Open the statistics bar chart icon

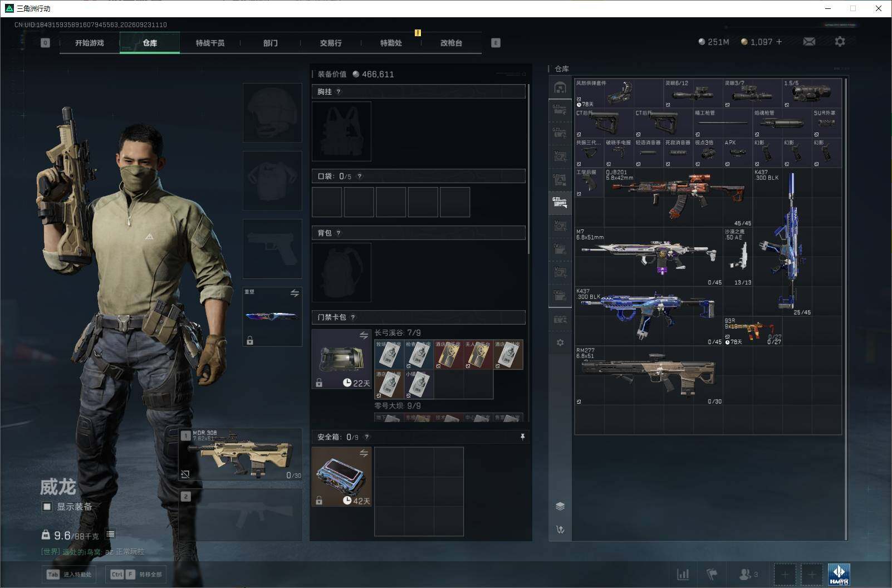683,574
